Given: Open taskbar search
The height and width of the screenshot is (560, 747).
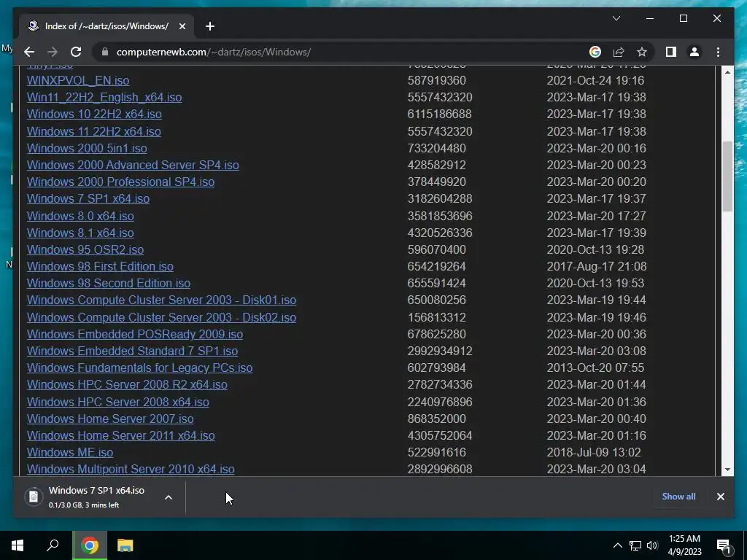Looking at the screenshot, I should (53, 545).
